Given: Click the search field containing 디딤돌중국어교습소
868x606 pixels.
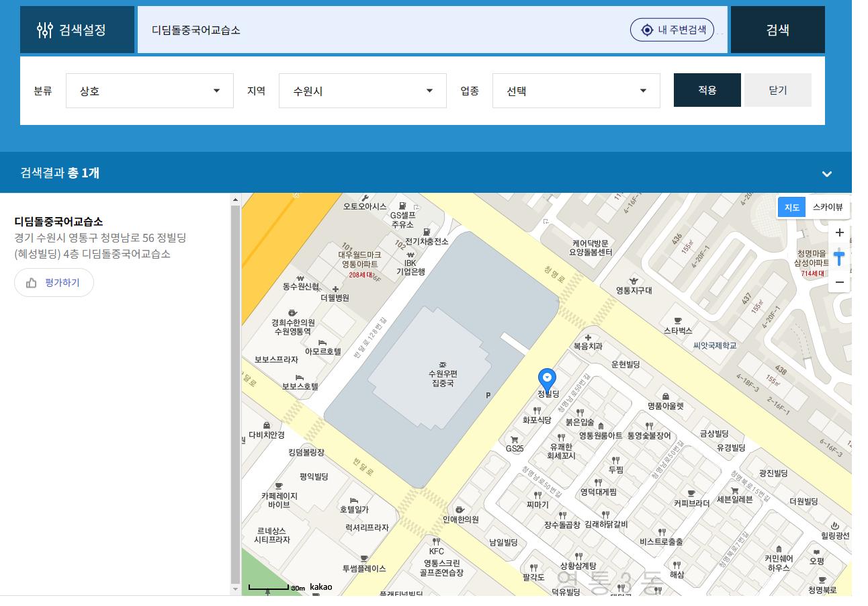Looking at the screenshot, I should (x=383, y=30).
